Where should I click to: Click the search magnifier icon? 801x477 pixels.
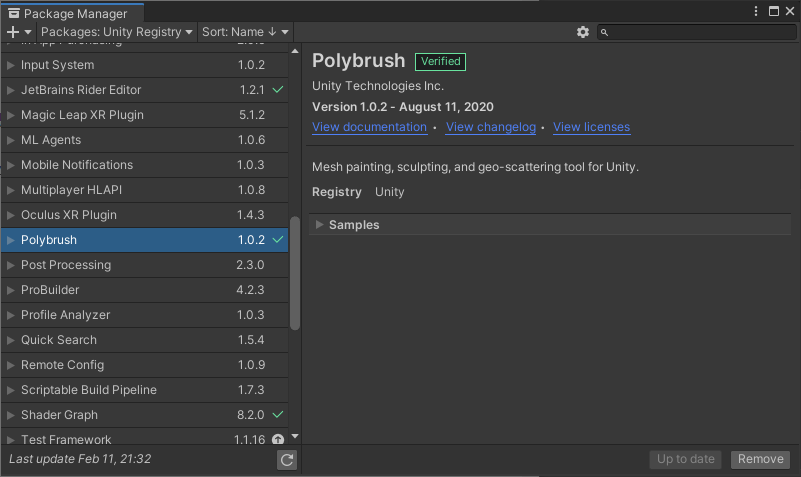(x=604, y=32)
